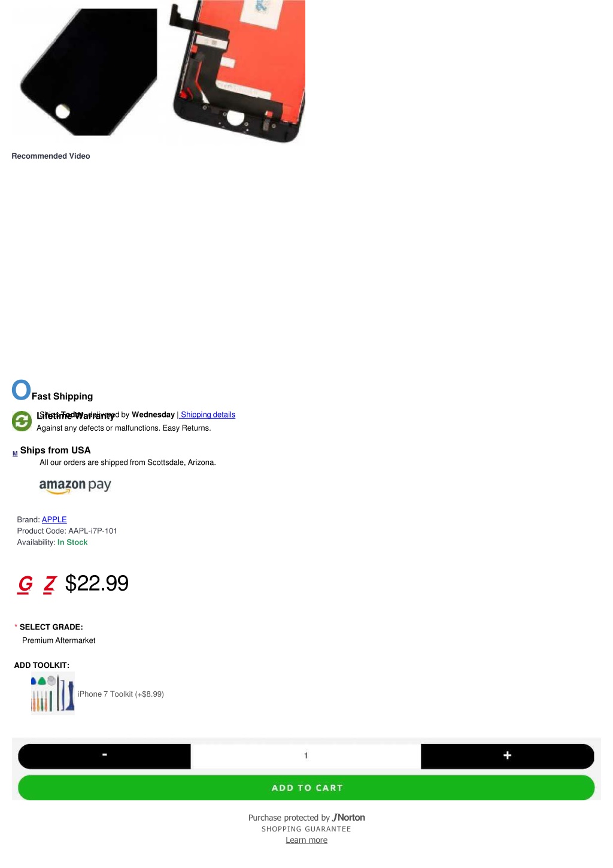This screenshot has height=868, width=613.
Task: Toggle the iPhone 7 Toolkit add-on
Action: click(120, 694)
